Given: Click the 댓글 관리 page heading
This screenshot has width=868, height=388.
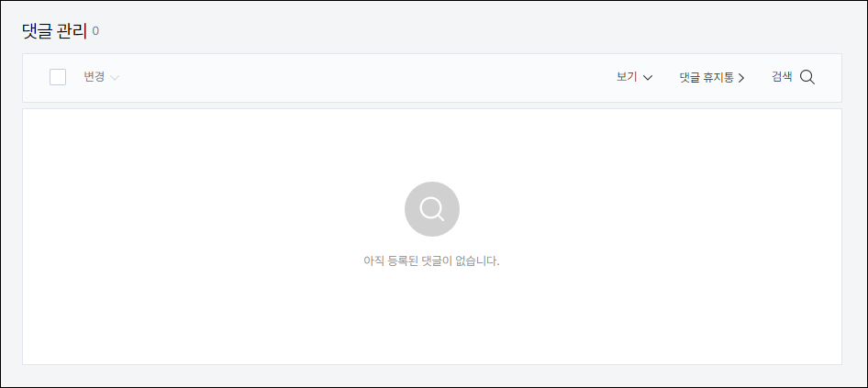Looking at the screenshot, I should pos(54,31).
